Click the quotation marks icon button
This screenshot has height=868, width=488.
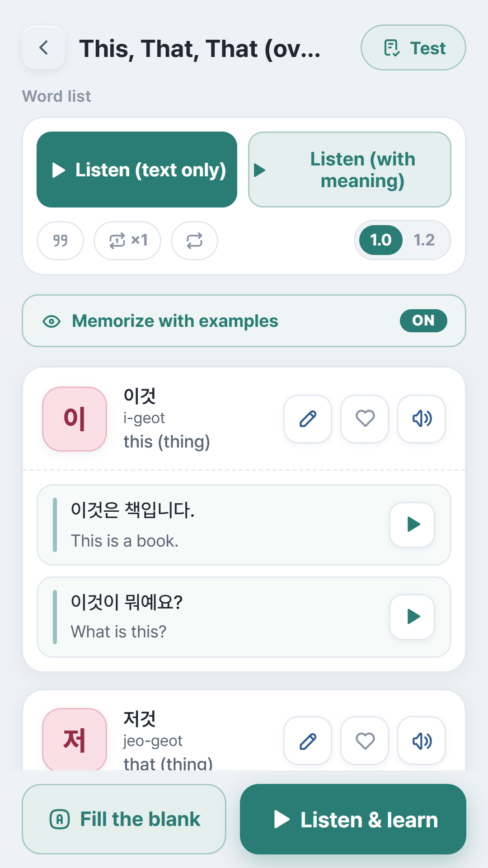pyautogui.click(x=60, y=241)
